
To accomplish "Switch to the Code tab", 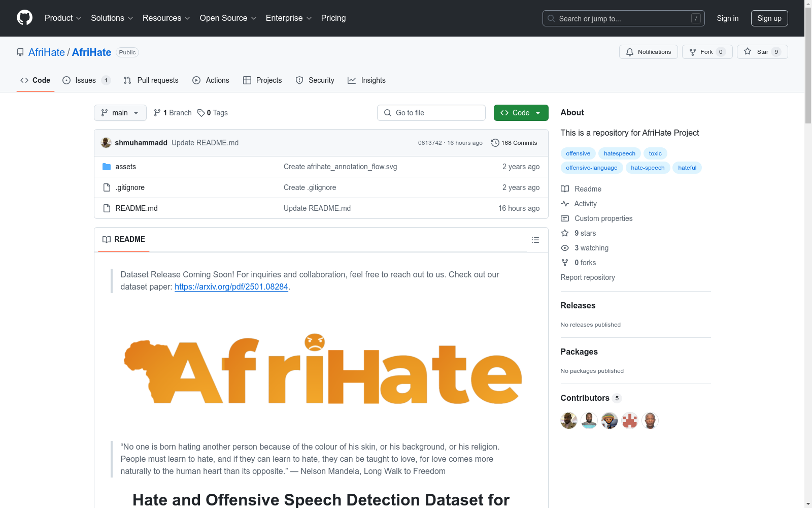I will (x=36, y=80).
